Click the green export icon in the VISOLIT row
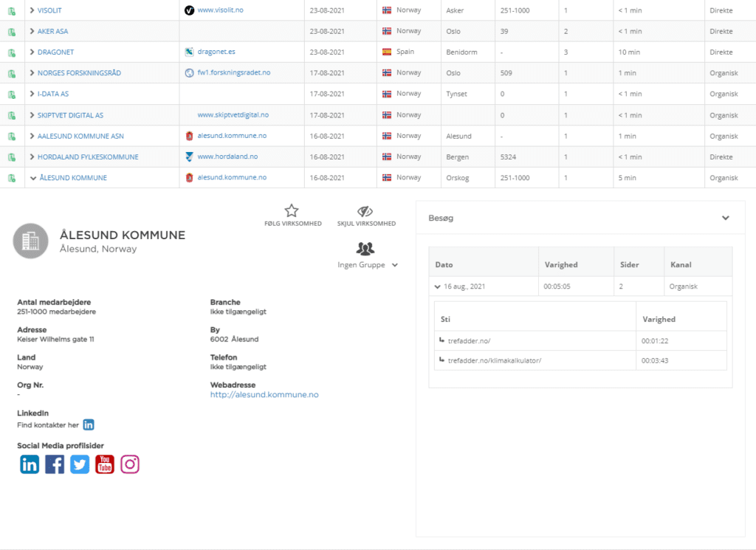Screen dimensions: 756x550 (x=12, y=10)
